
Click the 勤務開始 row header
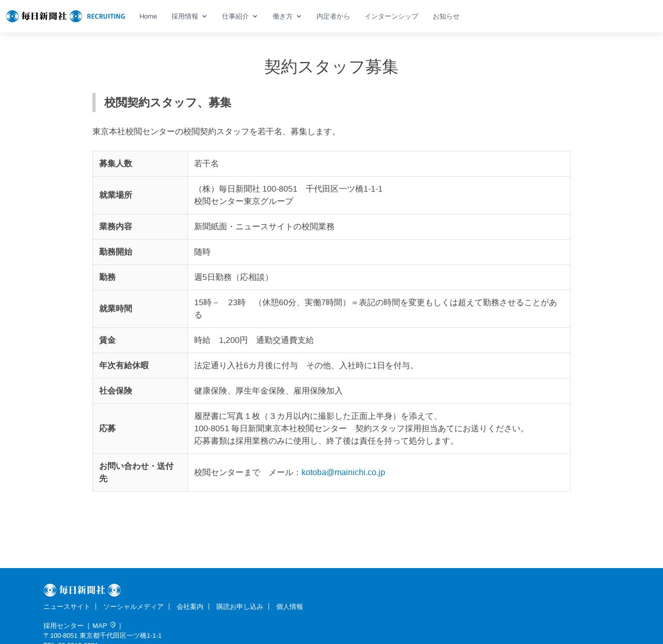140,252
